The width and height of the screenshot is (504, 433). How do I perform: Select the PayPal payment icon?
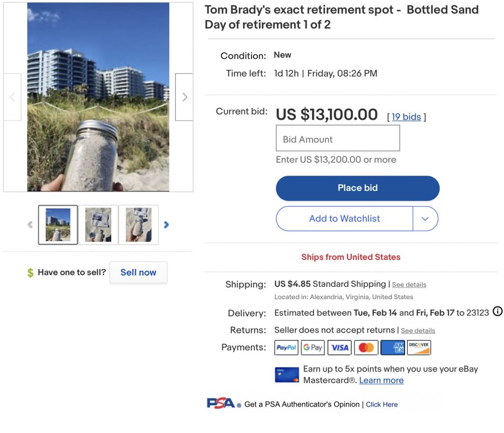pyautogui.click(x=286, y=347)
